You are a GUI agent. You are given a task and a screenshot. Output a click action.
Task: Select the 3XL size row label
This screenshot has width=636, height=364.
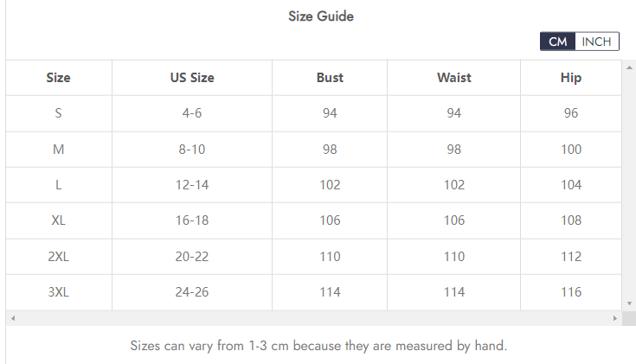click(x=59, y=292)
